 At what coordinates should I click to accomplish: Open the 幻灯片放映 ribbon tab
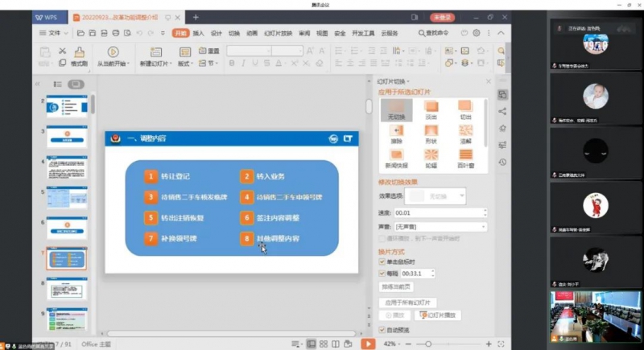(x=278, y=33)
